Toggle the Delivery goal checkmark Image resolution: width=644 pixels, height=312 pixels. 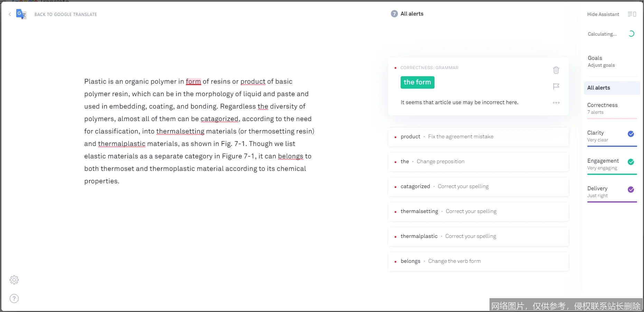pyautogui.click(x=631, y=190)
